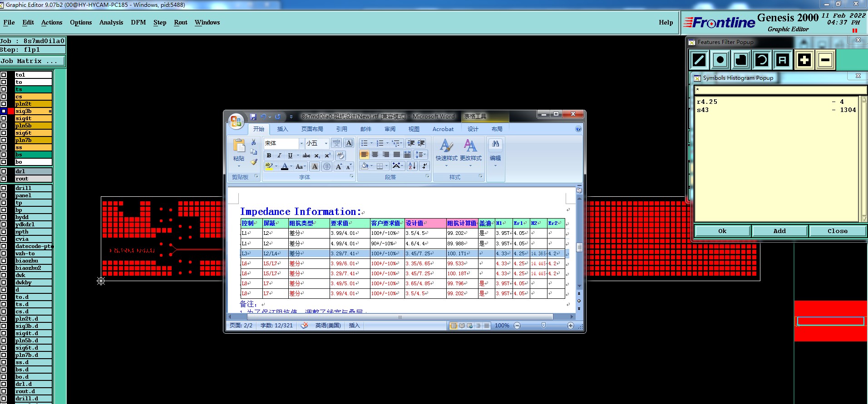Click the Job Matrix button
Viewport: 868px width, 404px height.
pos(33,61)
